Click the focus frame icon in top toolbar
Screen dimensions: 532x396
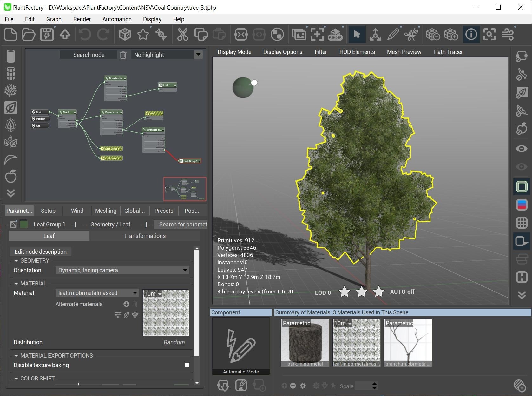click(489, 34)
